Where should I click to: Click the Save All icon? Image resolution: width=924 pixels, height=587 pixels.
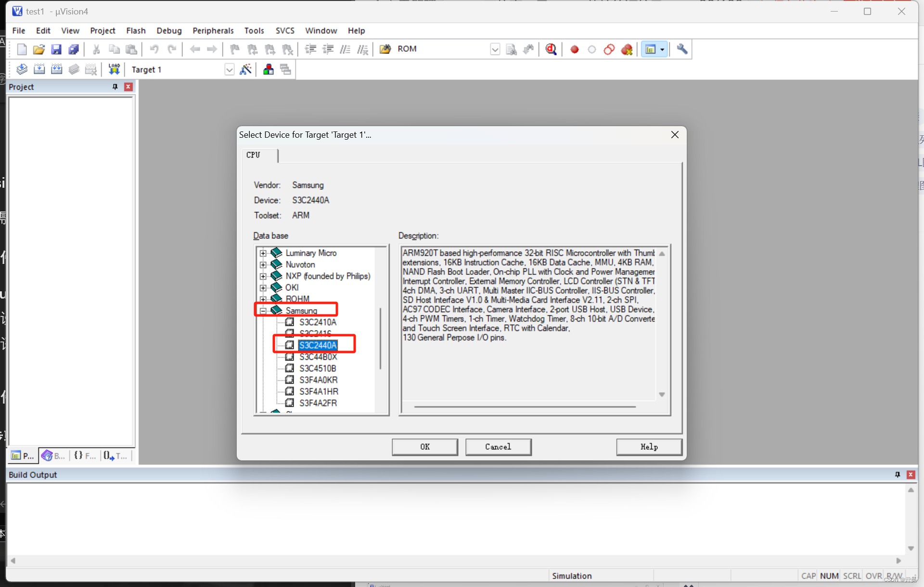click(74, 49)
